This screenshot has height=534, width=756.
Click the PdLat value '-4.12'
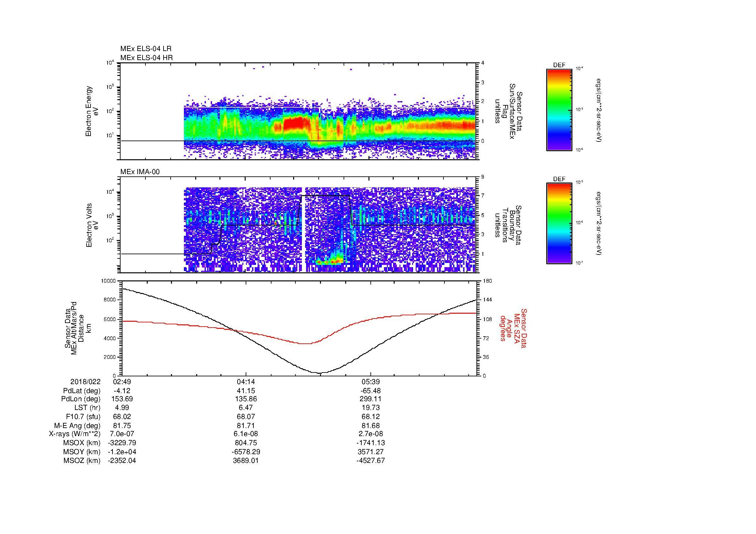point(122,391)
